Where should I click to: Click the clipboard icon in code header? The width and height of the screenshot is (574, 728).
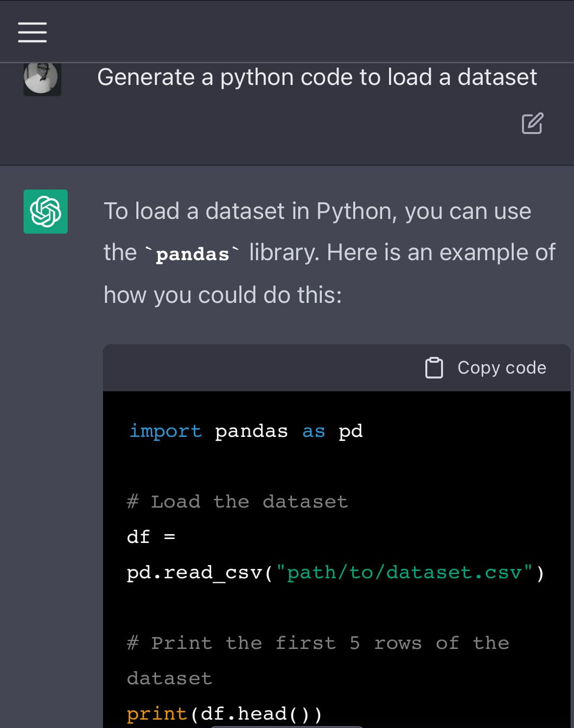[x=434, y=368]
